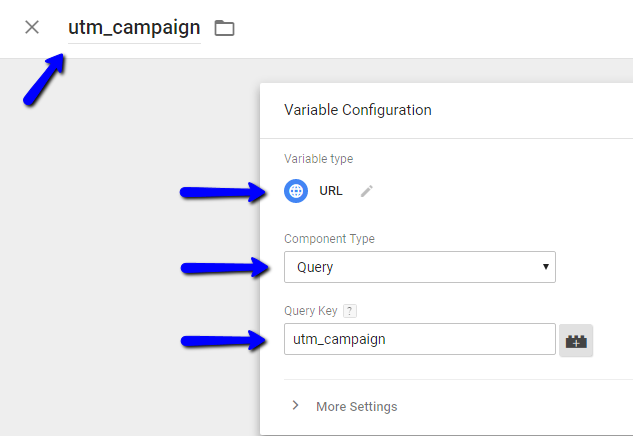This screenshot has width=633, height=436.
Task: Click the More Settings label
Action: 356,407
